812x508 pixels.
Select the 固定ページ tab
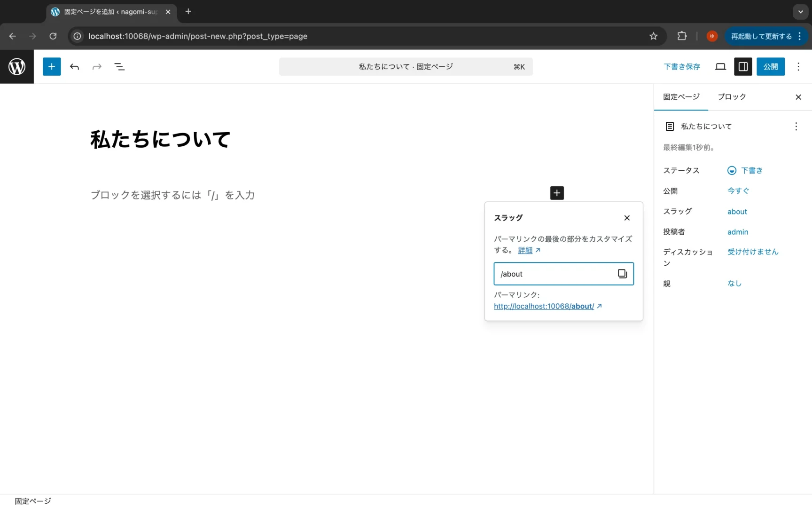681,97
